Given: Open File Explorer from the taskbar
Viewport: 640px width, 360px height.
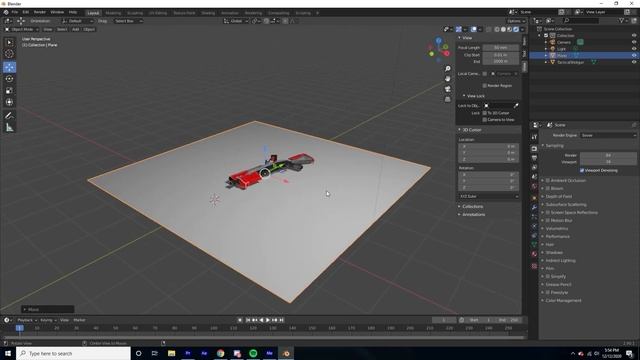Looking at the screenshot, I should pos(171,353).
